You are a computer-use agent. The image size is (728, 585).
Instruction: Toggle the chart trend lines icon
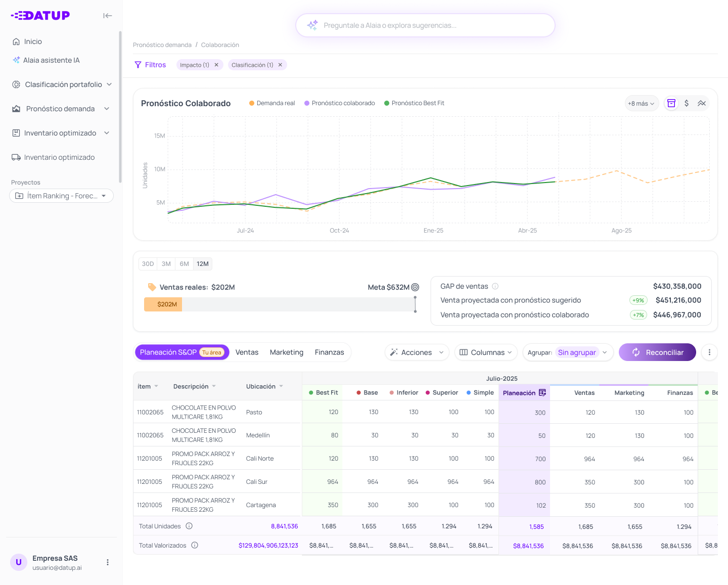702,103
